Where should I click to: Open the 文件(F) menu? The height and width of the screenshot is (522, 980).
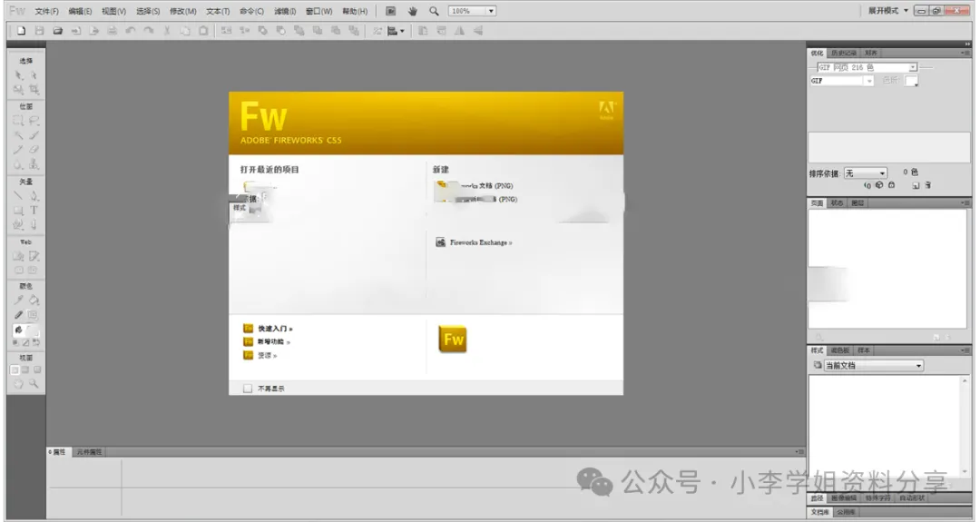(46, 11)
